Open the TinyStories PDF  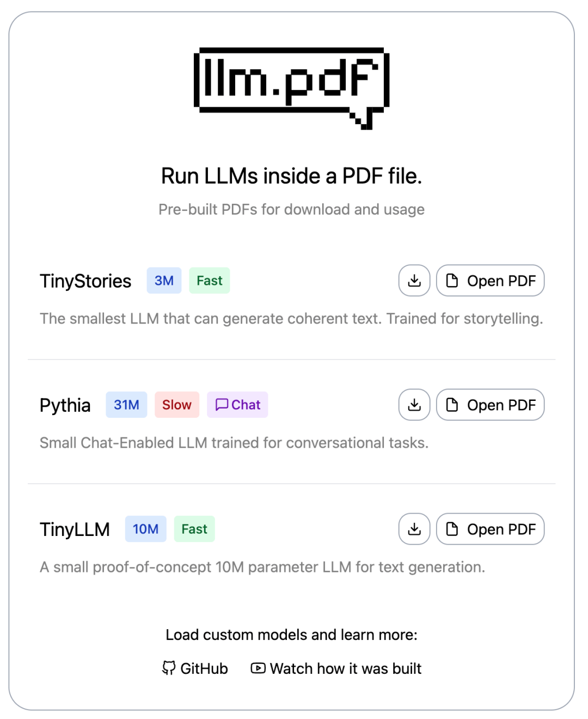490,281
